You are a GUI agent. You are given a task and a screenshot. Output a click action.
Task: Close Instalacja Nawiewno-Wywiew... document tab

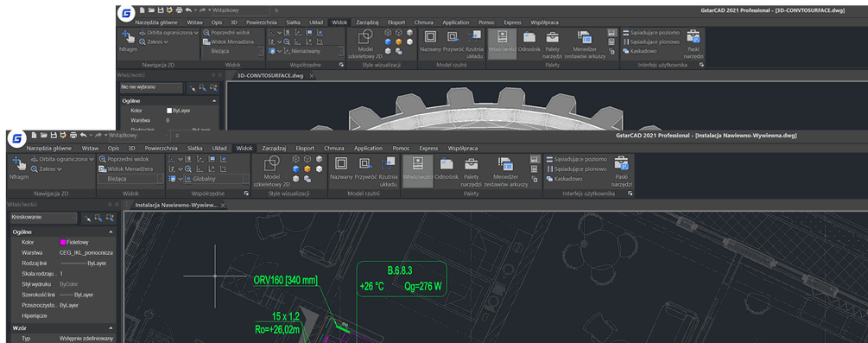(x=223, y=206)
